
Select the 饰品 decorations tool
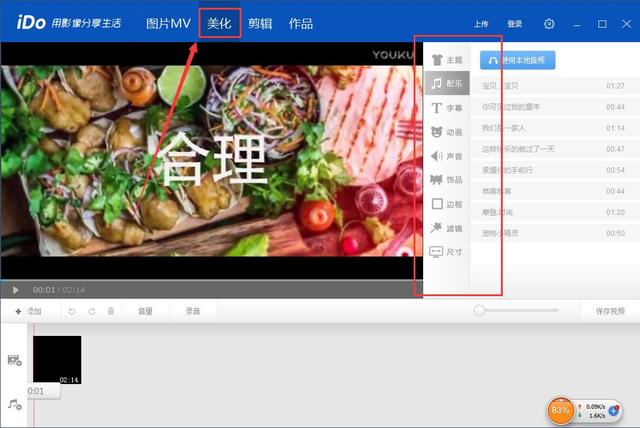445,180
